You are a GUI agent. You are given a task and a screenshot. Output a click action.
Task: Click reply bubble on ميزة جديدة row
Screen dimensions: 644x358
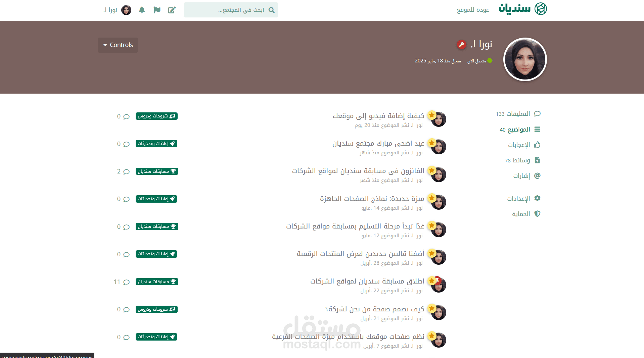[123, 199]
